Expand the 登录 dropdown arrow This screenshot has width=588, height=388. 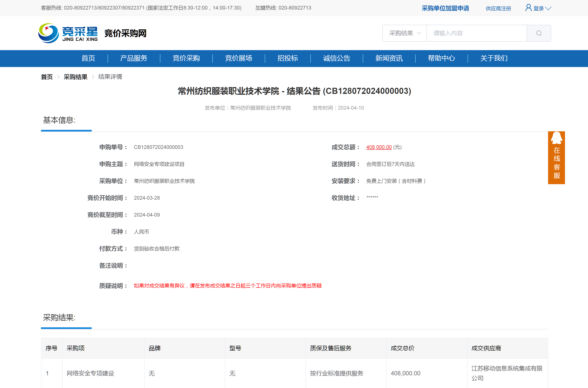coord(548,8)
